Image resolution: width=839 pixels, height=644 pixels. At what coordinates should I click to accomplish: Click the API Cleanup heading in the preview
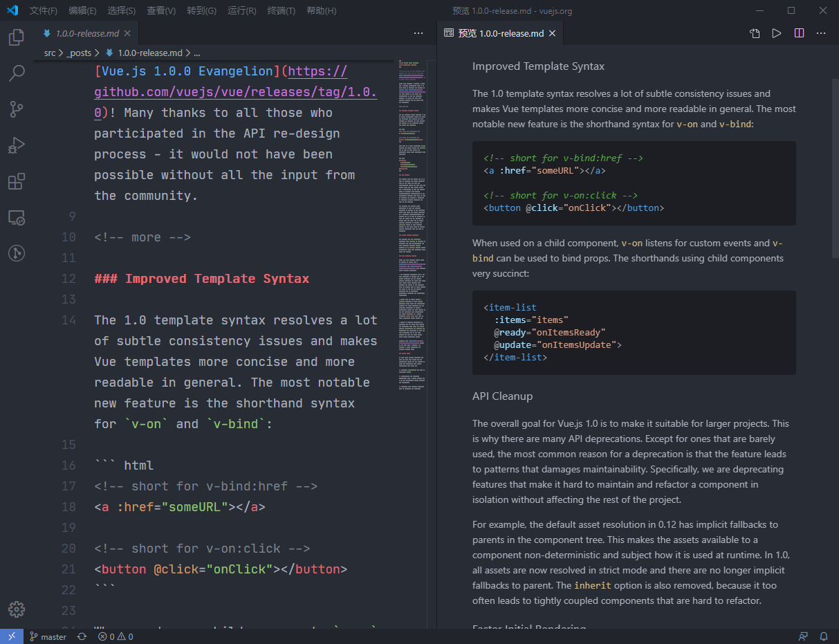tap(503, 396)
